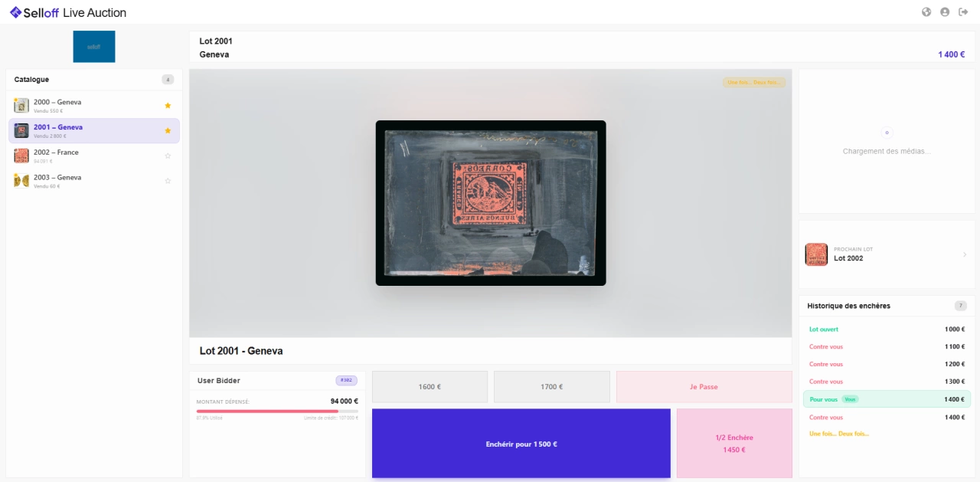Click the bid history count badge 7
The width and height of the screenshot is (980, 482).
coord(961,306)
